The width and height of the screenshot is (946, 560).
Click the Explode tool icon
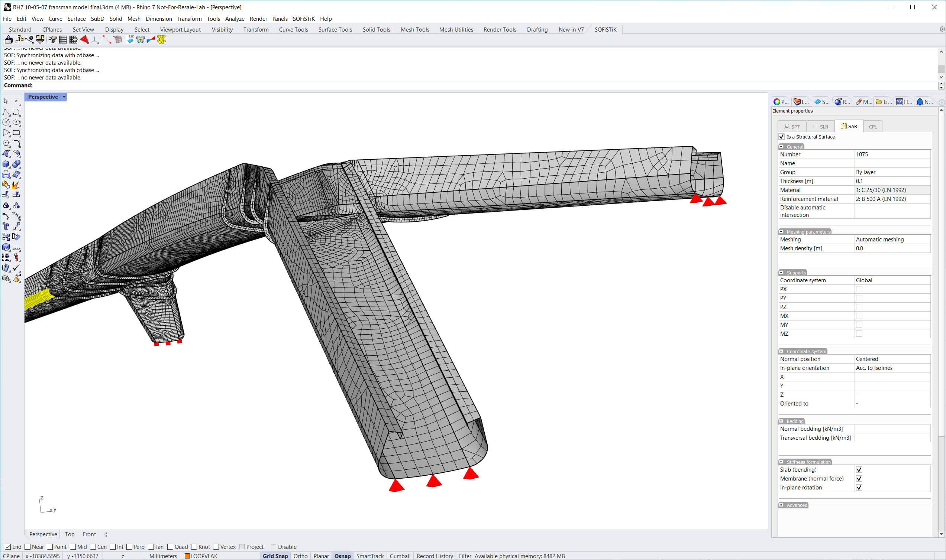pyautogui.click(x=16, y=185)
